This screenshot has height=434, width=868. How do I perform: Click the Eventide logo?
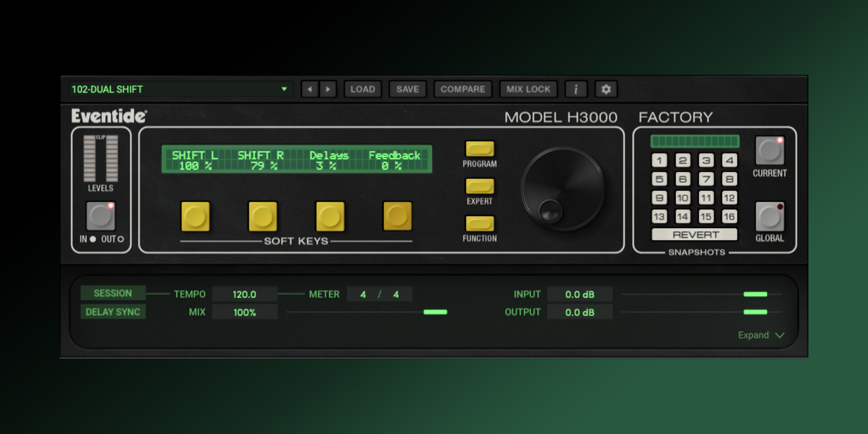[x=109, y=116]
